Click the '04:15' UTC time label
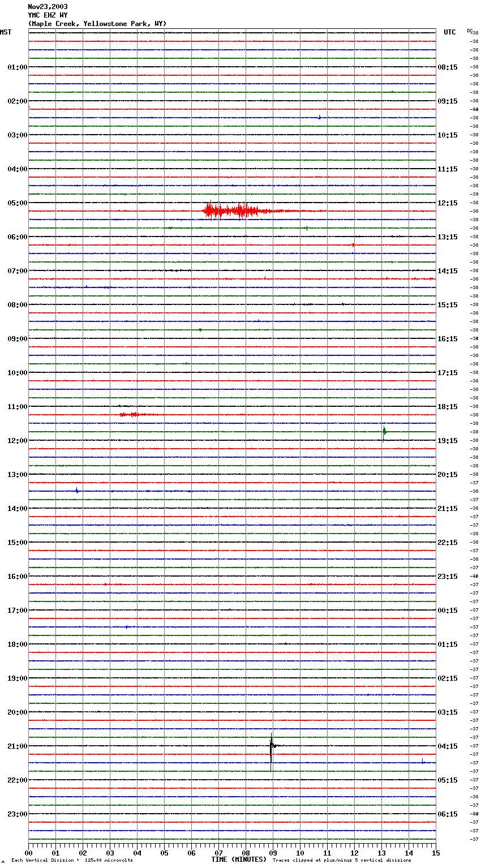This screenshot has height=868, width=481. pyautogui.click(x=448, y=746)
